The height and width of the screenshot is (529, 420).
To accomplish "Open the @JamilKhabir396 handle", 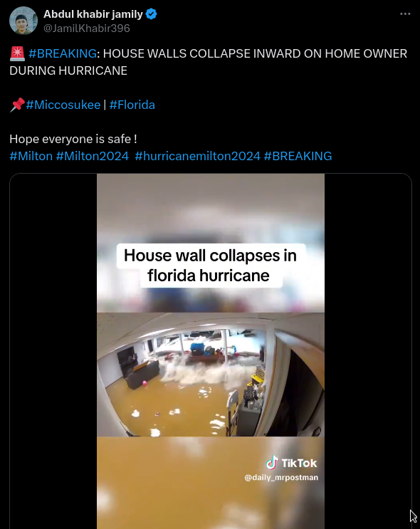I will (x=87, y=28).
